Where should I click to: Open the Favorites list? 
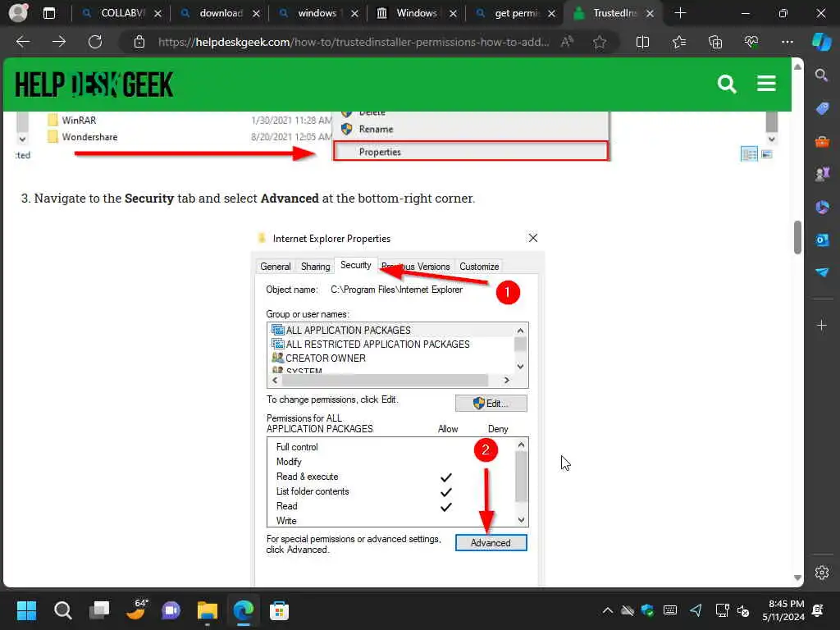point(678,42)
